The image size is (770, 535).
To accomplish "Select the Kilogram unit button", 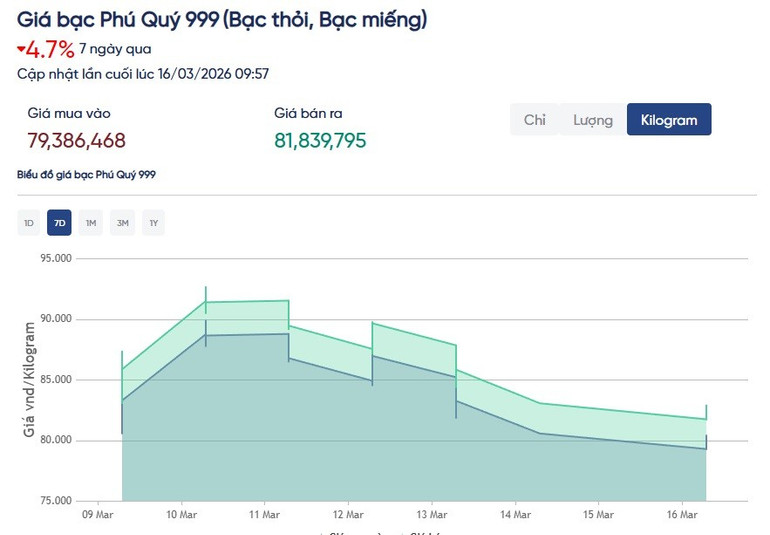I will click(x=668, y=120).
